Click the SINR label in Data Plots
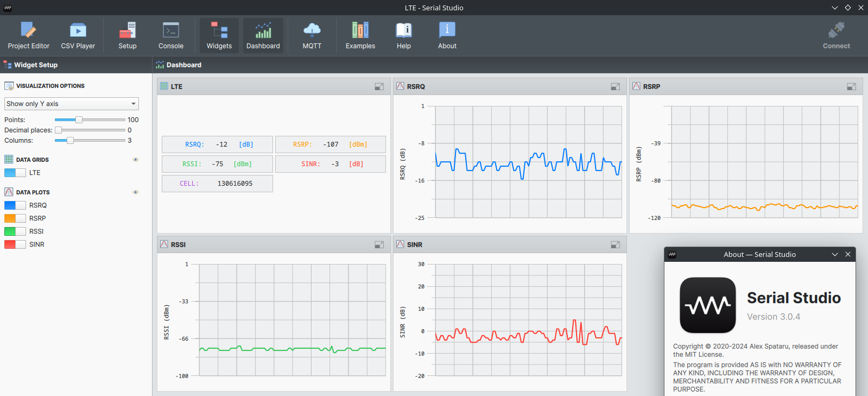Image resolution: width=868 pixels, height=396 pixels. click(x=37, y=244)
